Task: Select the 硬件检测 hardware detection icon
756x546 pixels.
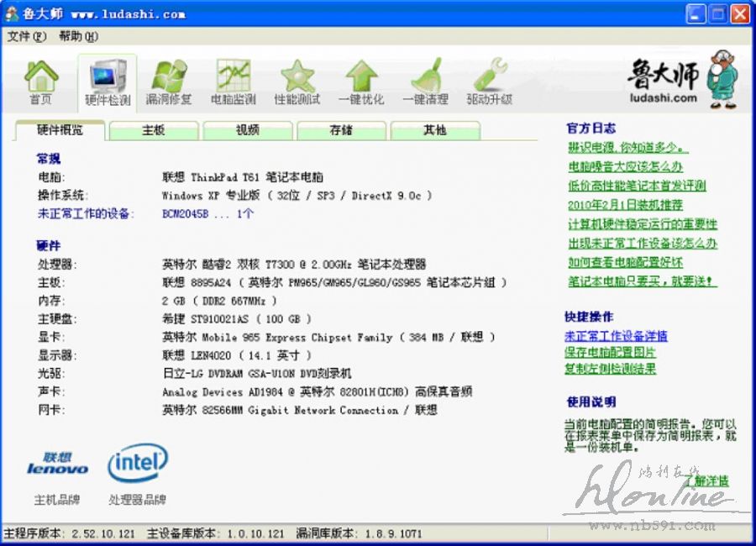Action: pyautogui.click(x=108, y=82)
